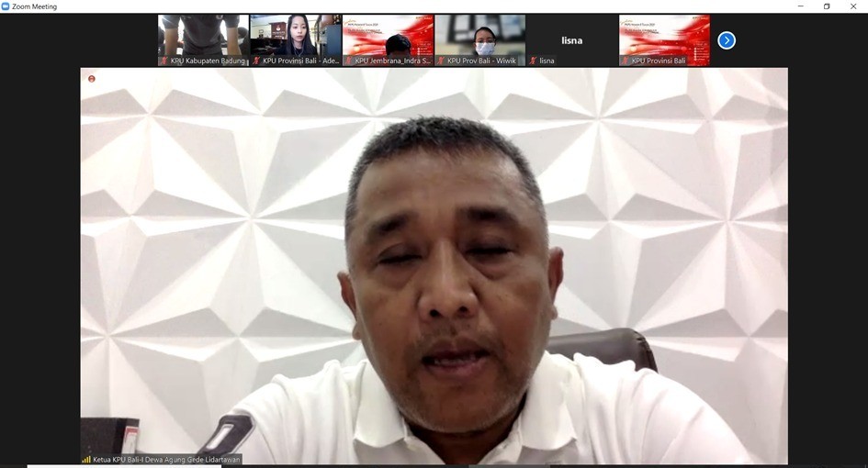Click the main speaker video area

pyautogui.click(x=434, y=266)
